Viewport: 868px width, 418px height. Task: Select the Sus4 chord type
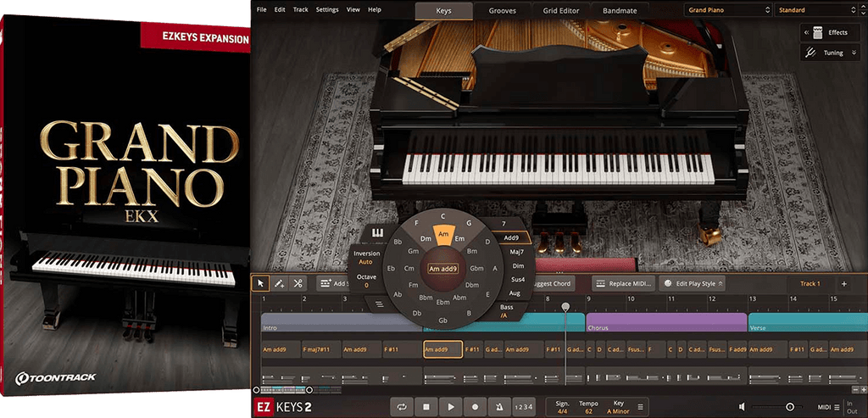518,280
